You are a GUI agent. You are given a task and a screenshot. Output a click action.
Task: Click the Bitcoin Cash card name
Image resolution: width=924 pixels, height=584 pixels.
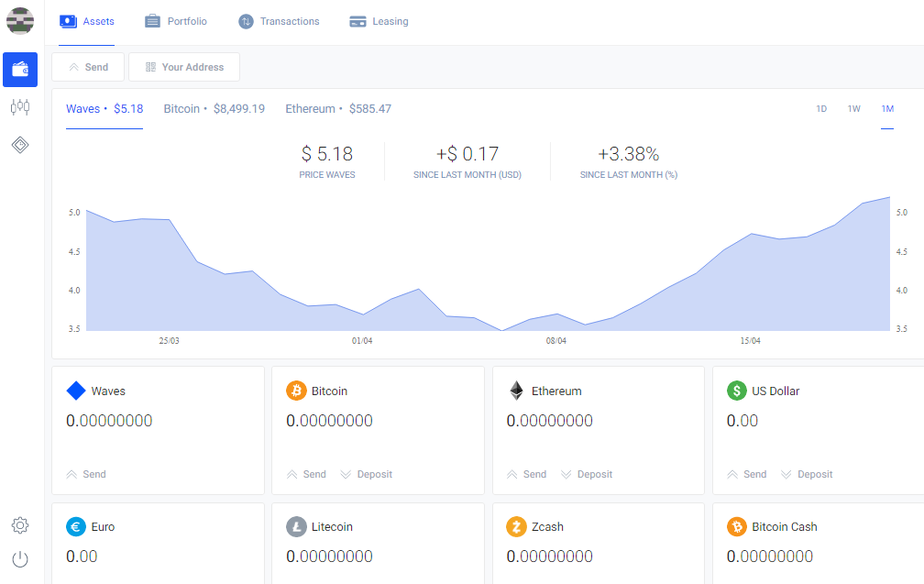point(785,527)
